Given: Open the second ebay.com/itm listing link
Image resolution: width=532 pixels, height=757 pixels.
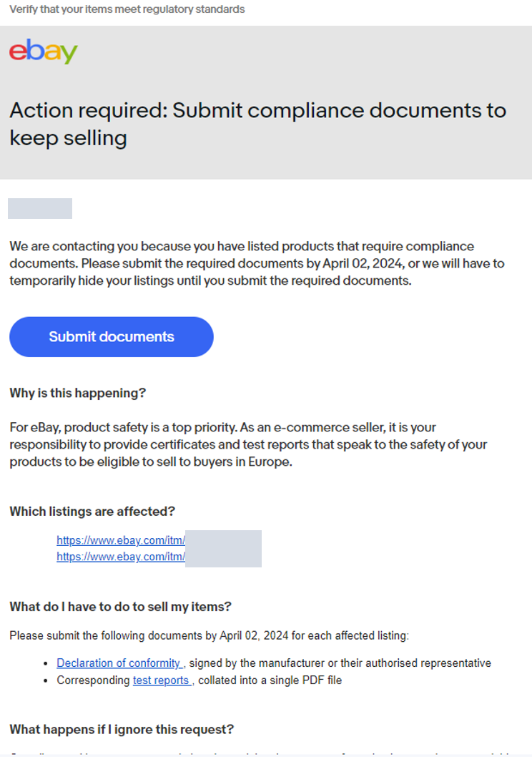Looking at the screenshot, I should coord(120,556).
